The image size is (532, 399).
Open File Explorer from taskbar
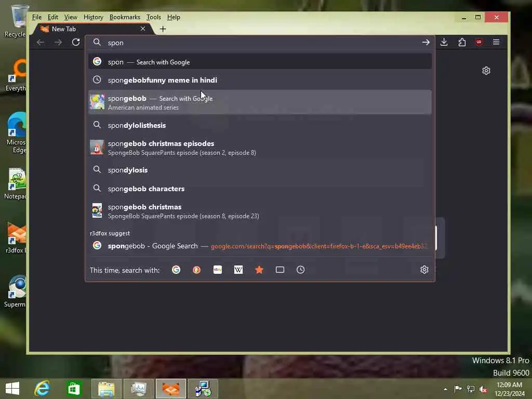click(106, 389)
